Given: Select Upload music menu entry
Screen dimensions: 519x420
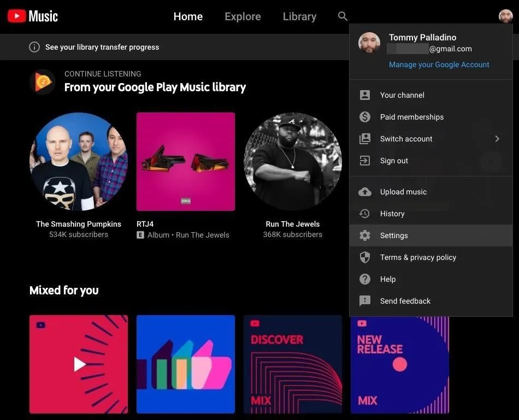Looking at the screenshot, I should [x=431, y=192].
